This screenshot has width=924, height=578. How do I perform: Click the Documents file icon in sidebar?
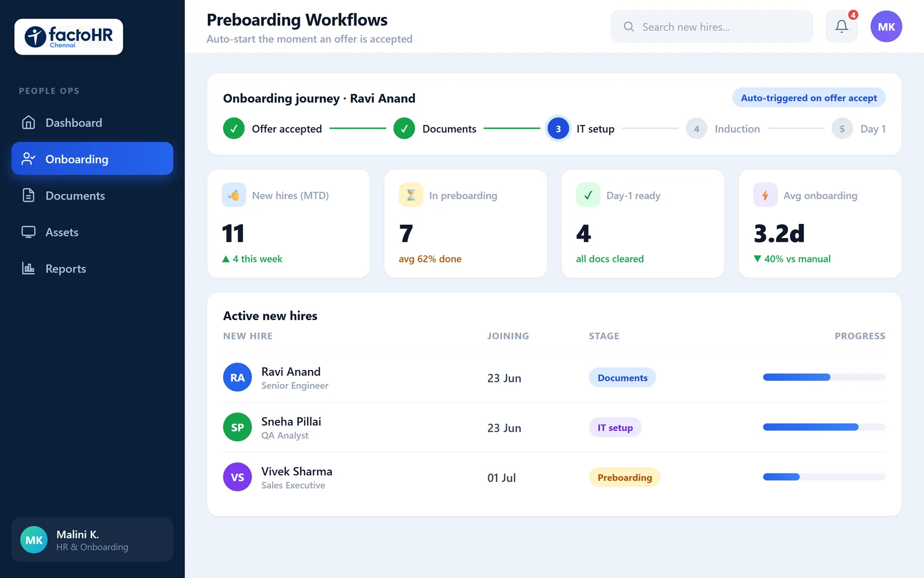(28, 195)
